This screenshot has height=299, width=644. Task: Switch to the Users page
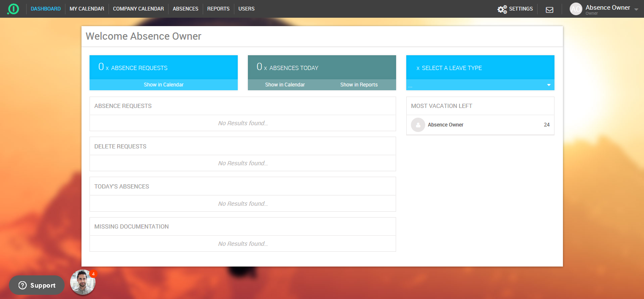(246, 9)
